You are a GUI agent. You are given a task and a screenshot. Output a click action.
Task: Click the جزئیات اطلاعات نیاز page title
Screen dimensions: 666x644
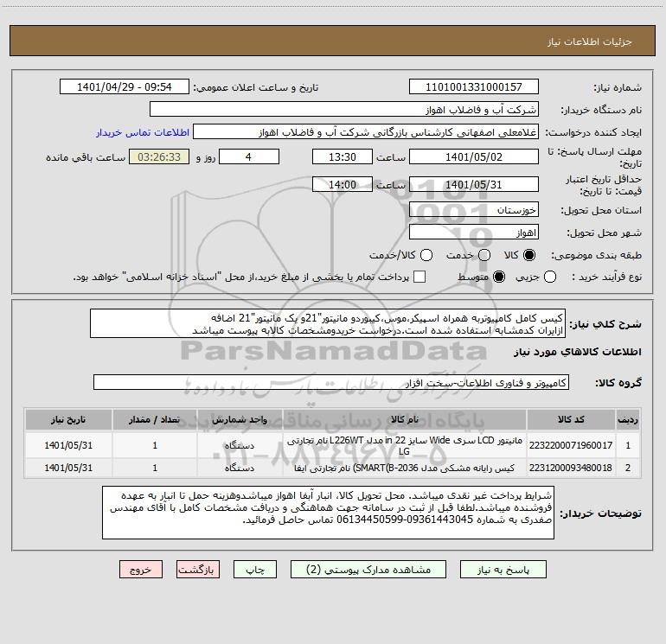(590, 41)
